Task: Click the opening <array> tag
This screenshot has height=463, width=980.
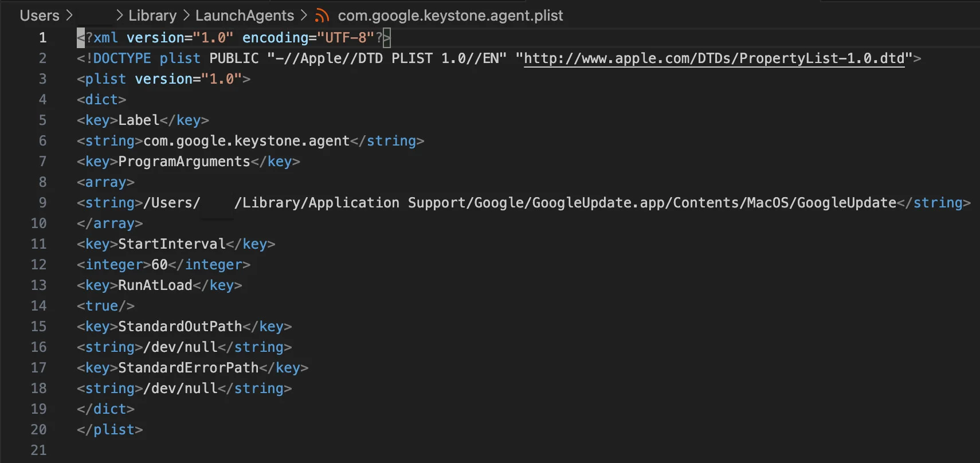Action: [105, 182]
